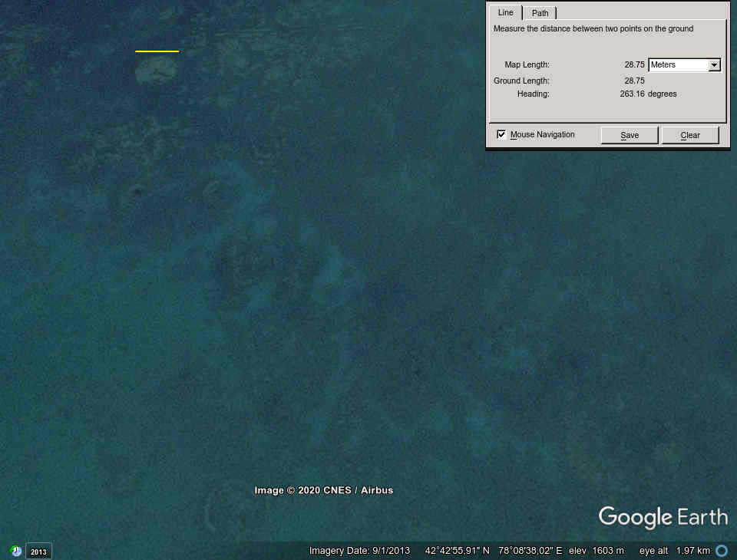The width and height of the screenshot is (737, 560).
Task: Open historical imagery clock icon
Action: tap(15, 551)
